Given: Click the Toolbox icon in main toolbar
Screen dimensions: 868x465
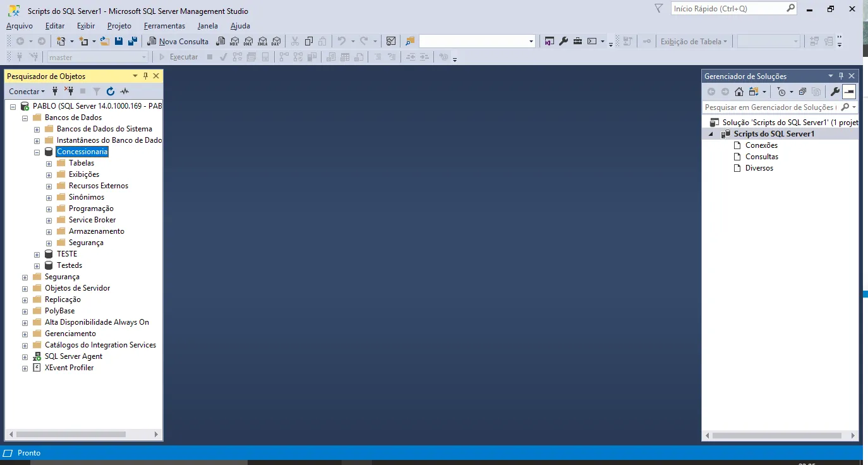Looking at the screenshot, I should pyautogui.click(x=577, y=41).
